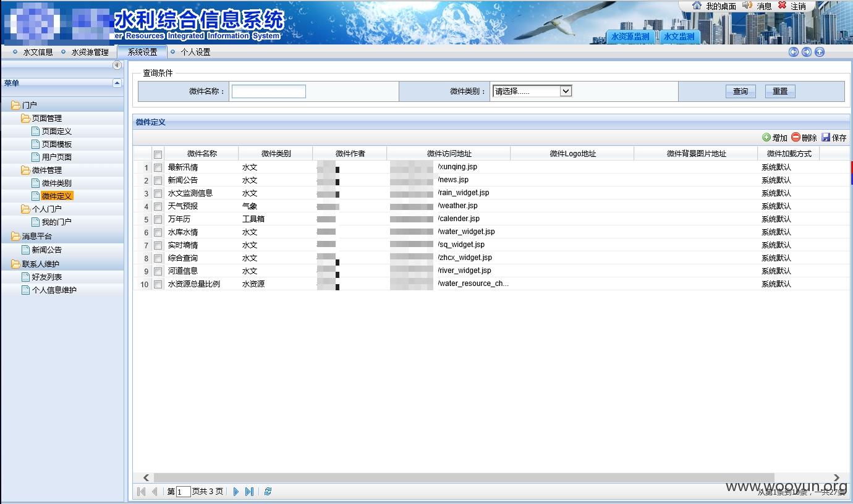Screen dimensions: 853x504
Task: Click the 删除 (delete) red icon
Action: point(796,138)
